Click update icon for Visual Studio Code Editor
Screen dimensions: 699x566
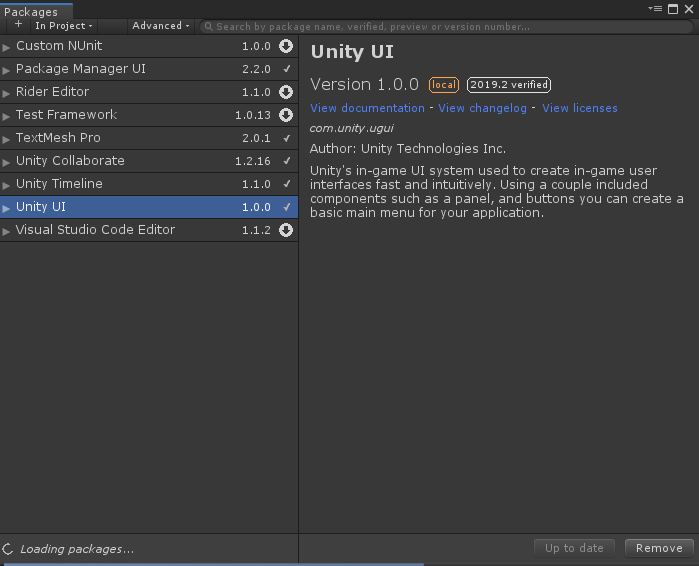[x=286, y=230]
